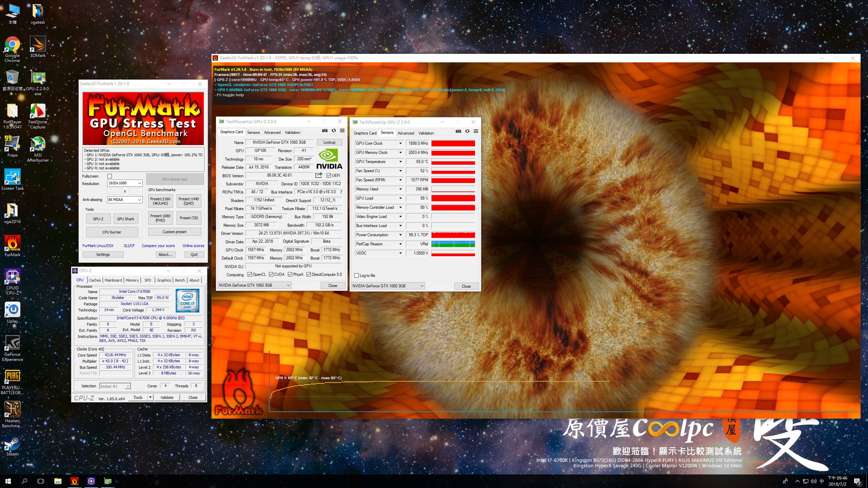The height and width of the screenshot is (488, 868).
Task: Select the FurMark desktop shortcut
Action: 12,246
